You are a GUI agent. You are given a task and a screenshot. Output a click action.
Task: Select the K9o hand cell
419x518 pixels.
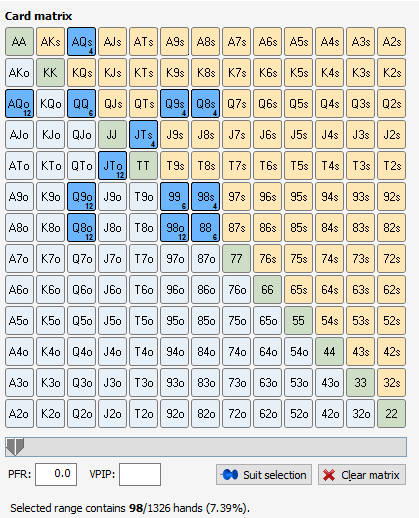(x=50, y=197)
